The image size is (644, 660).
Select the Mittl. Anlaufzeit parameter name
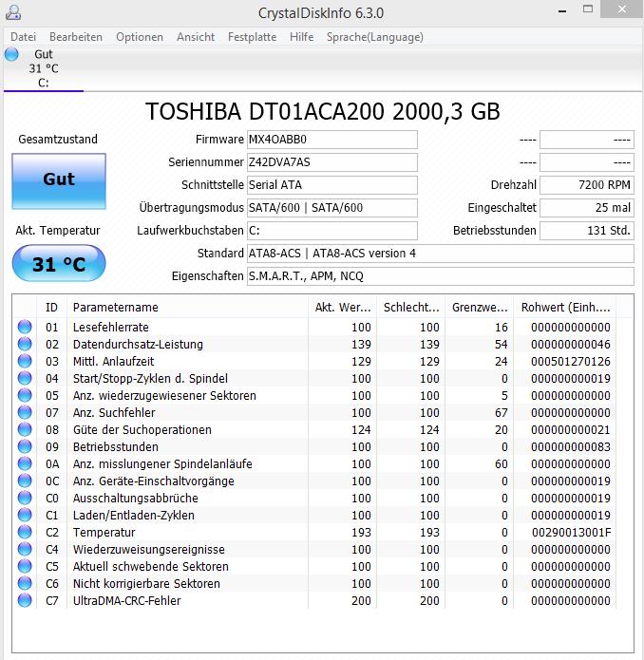[x=114, y=362]
